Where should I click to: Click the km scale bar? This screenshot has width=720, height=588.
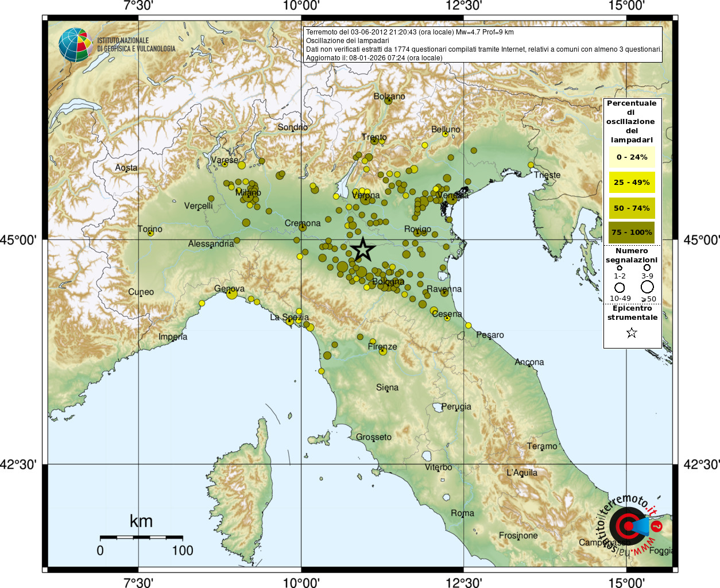pyautogui.click(x=141, y=537)
